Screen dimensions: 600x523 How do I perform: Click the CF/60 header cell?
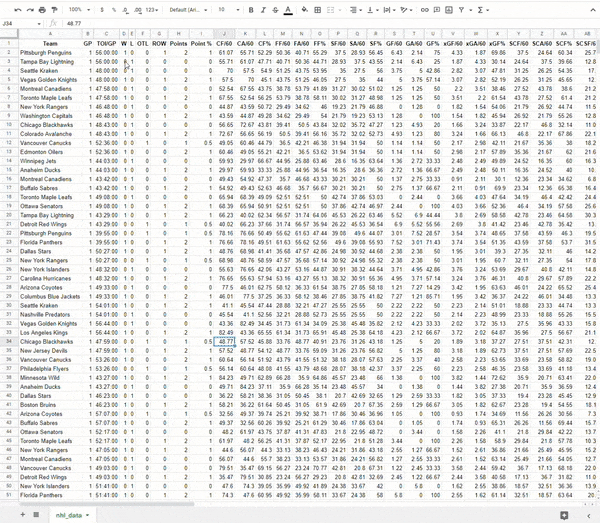point(224,44)
